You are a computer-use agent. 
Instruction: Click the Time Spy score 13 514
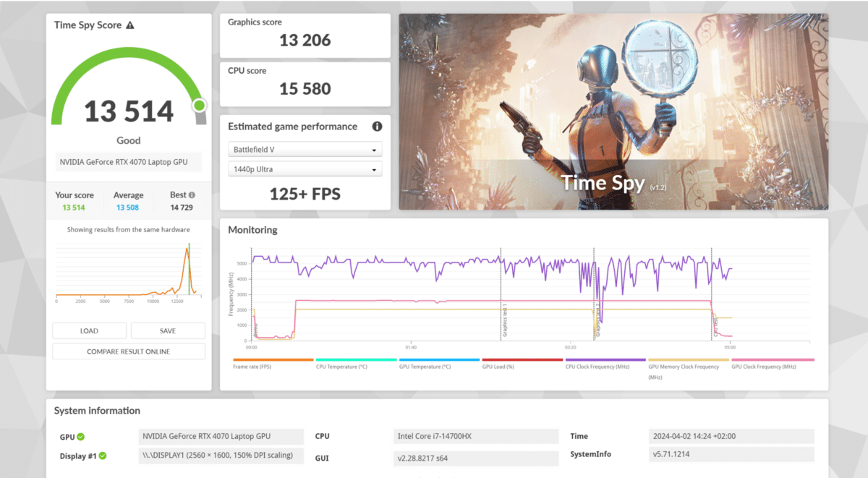(x=129, y=111)
